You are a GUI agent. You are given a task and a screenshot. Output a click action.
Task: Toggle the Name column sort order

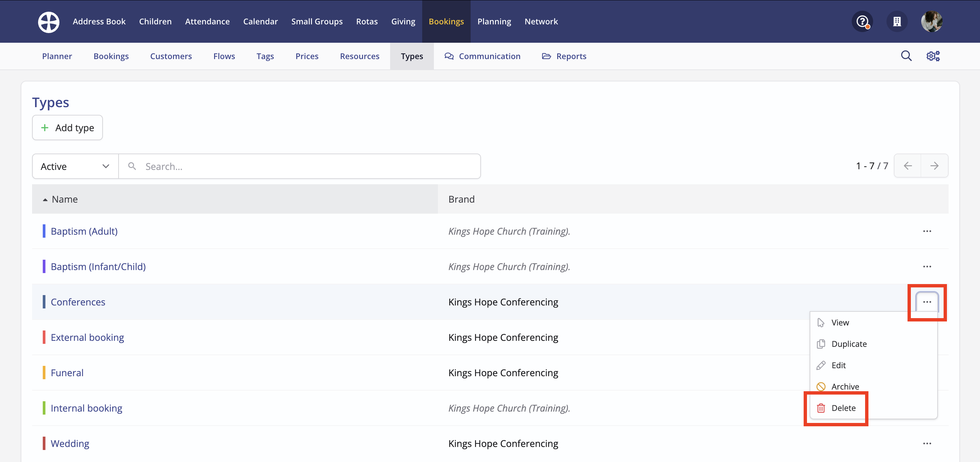point(64,199)
